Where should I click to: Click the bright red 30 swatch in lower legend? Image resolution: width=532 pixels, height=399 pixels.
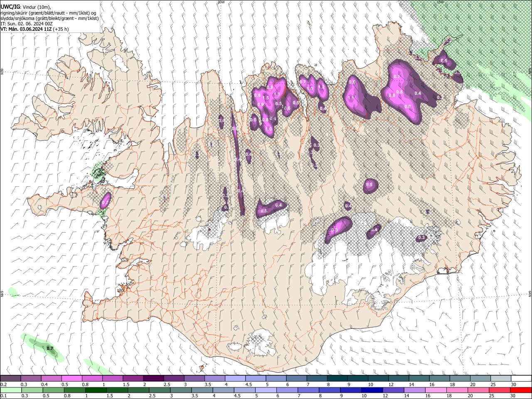(521, 390)
